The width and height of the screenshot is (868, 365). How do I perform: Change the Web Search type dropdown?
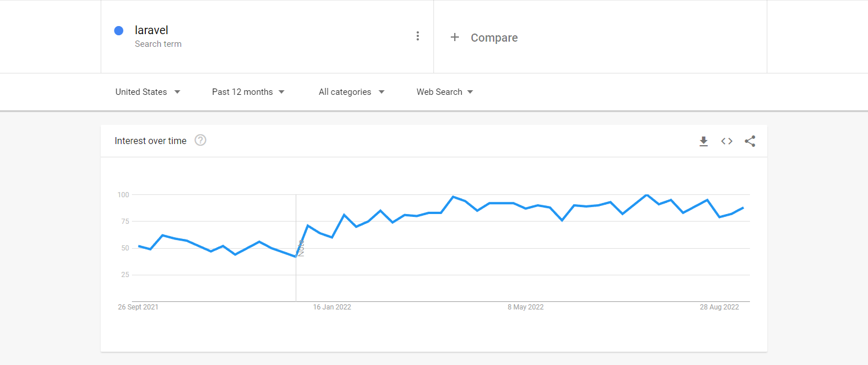click(444, 92)
